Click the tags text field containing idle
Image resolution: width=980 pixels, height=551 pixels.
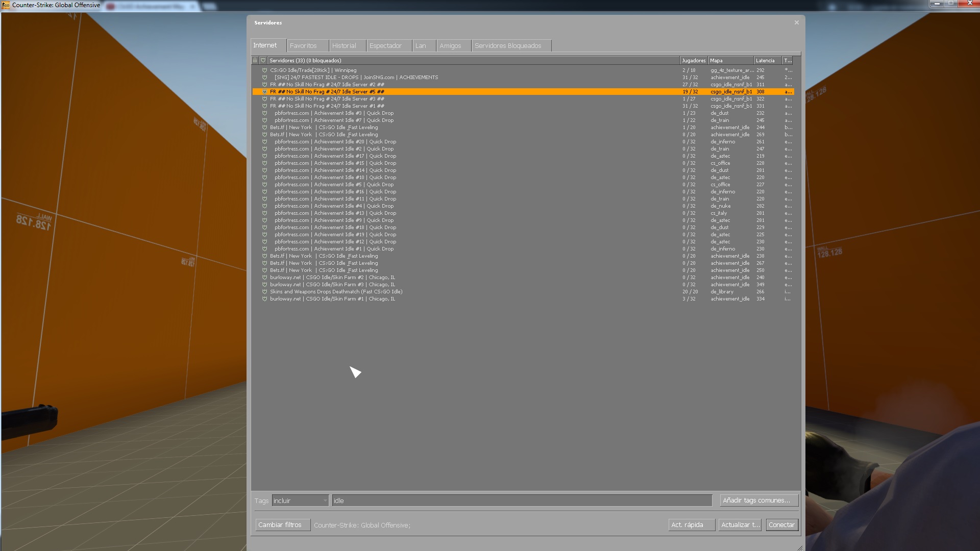pyautogui.click(x=521, y=500)
